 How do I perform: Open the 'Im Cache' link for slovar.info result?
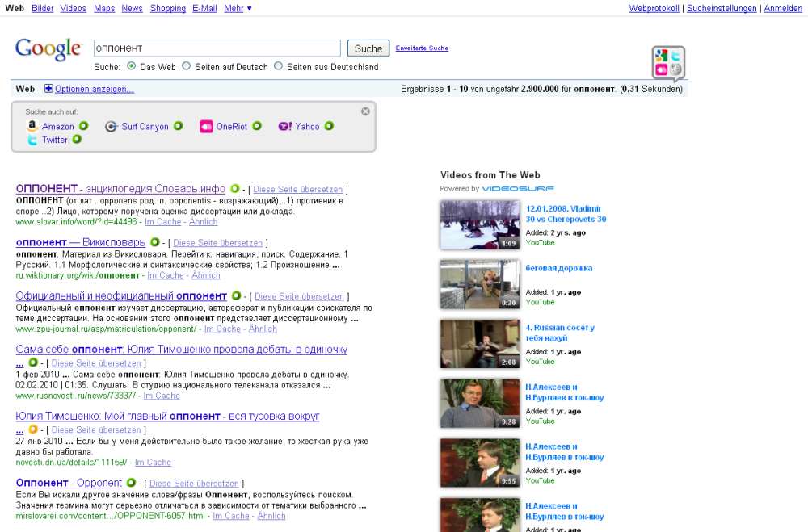point(163,222)
